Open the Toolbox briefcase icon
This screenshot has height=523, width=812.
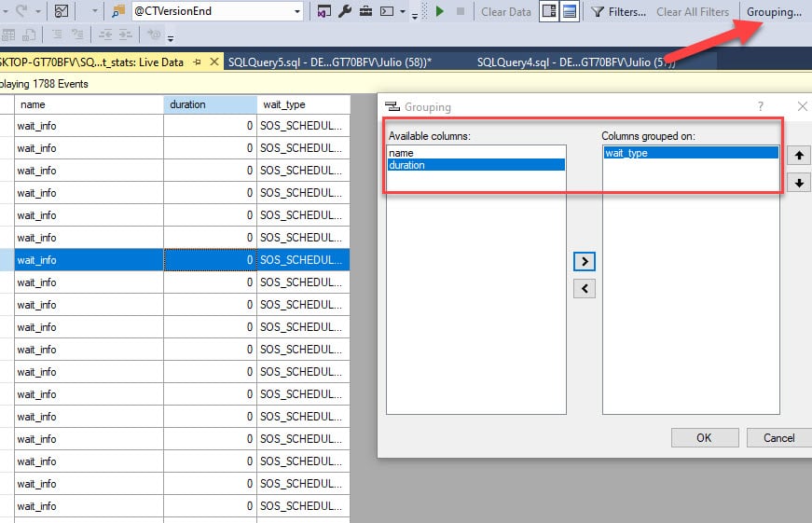tap(365, 11)
